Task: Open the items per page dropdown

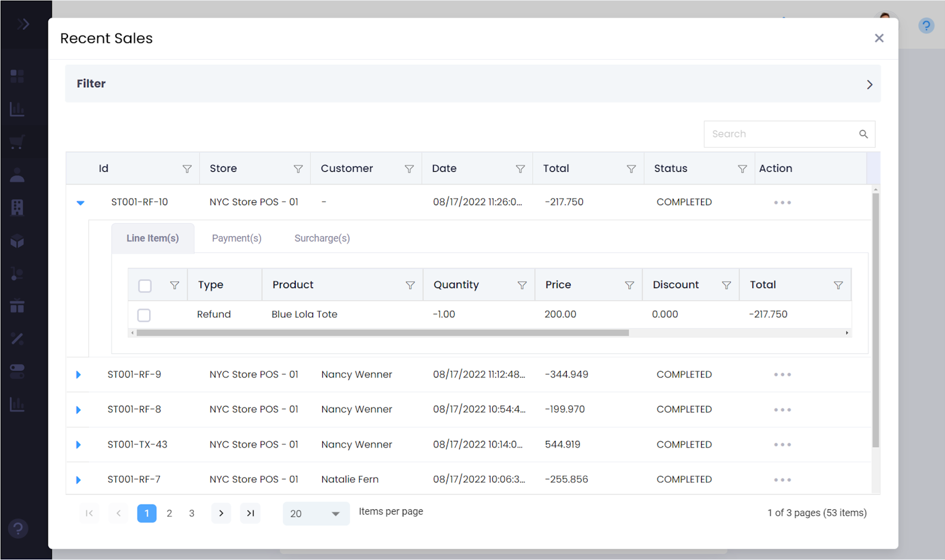Action: (x=316, y=513)
